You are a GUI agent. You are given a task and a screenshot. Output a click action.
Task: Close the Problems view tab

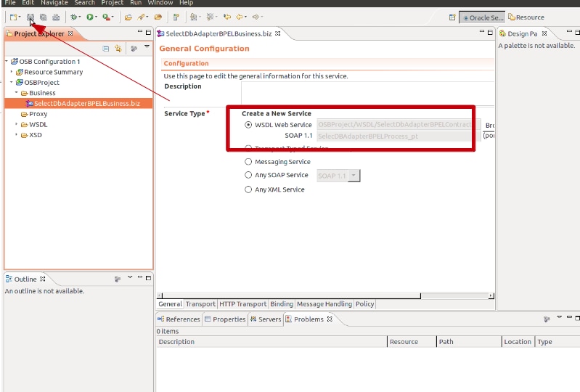click(x=330, y=319)
